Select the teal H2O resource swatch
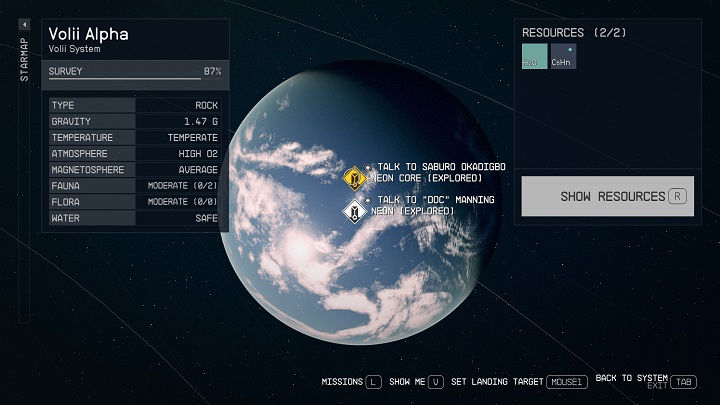The image size is (720, 405). (x=534, y=57)
